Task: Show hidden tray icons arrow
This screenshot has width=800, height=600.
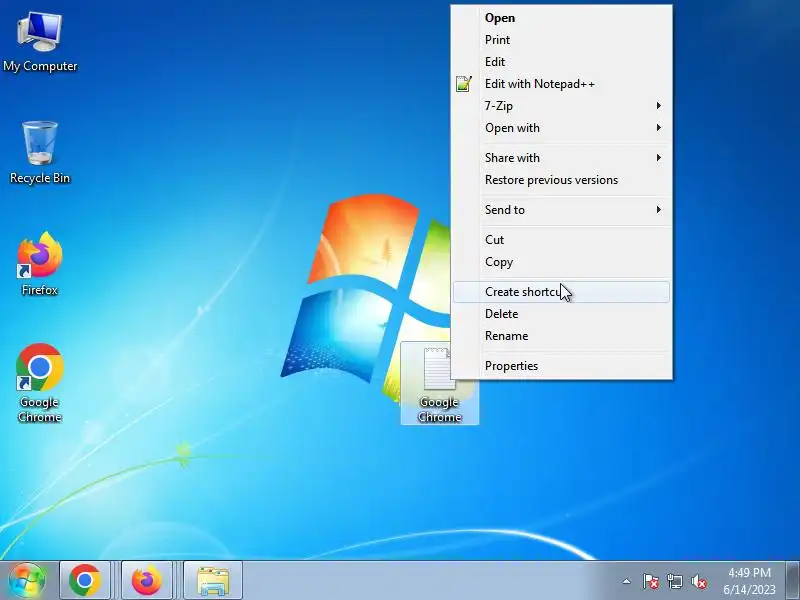Action: click(627, 581)
